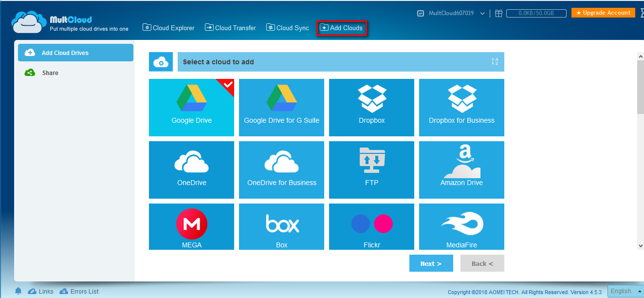The width and height of the screenshot is (644, 298).
Task: Click the account activity icon
Action: 421,14
